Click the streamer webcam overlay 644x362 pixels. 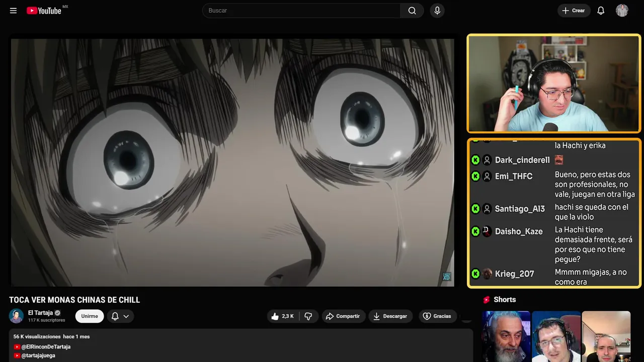pos(554,83)
